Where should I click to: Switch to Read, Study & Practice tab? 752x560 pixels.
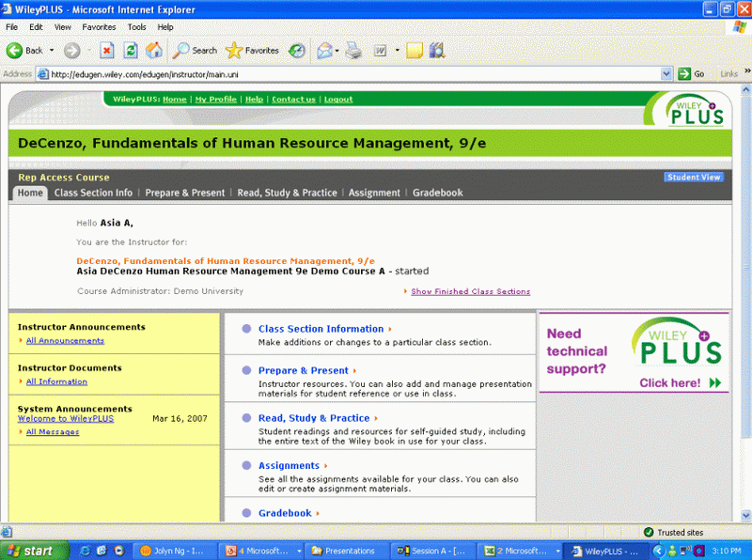[287, 193]
